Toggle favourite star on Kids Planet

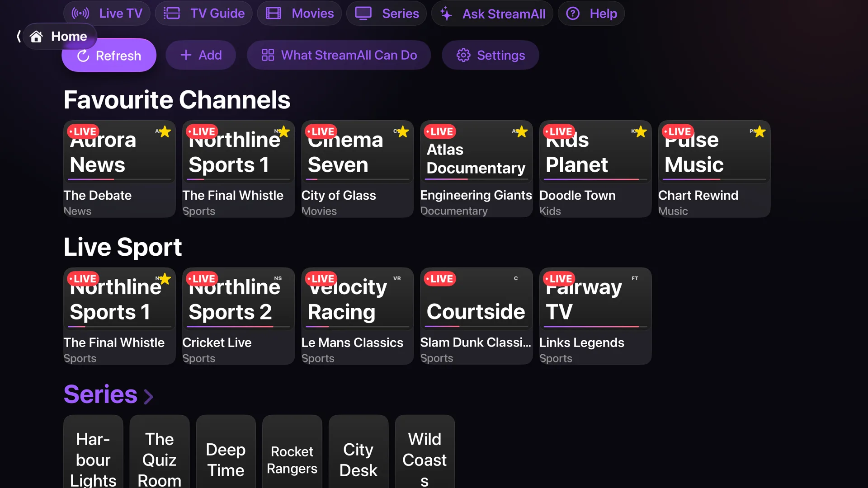coord(641,131)
